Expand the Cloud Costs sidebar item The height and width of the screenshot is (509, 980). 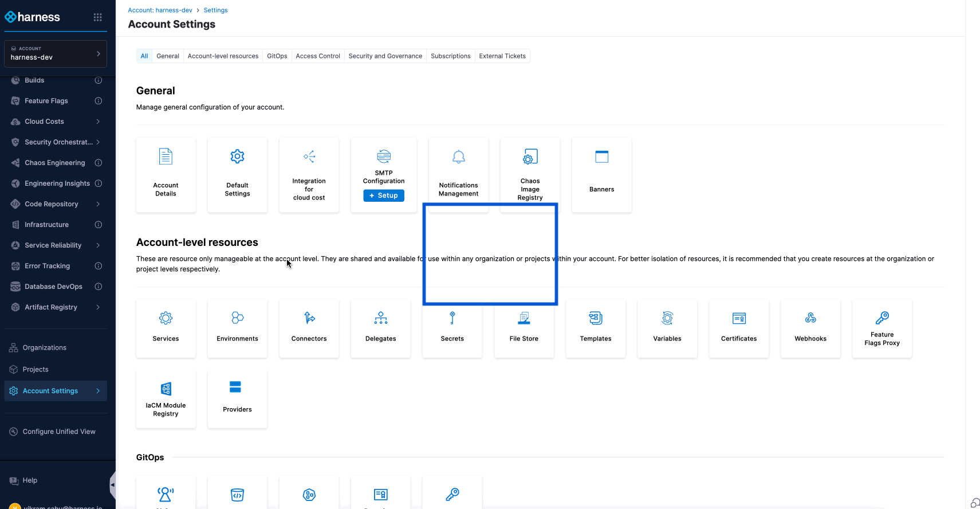pyautogui.click(x=98, y=122)
